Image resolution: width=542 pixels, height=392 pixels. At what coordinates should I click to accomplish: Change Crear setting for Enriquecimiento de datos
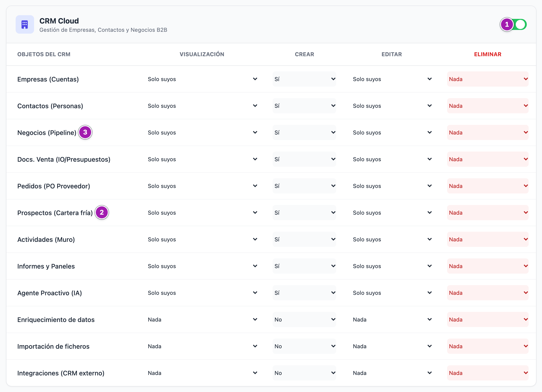click(304, 320)
